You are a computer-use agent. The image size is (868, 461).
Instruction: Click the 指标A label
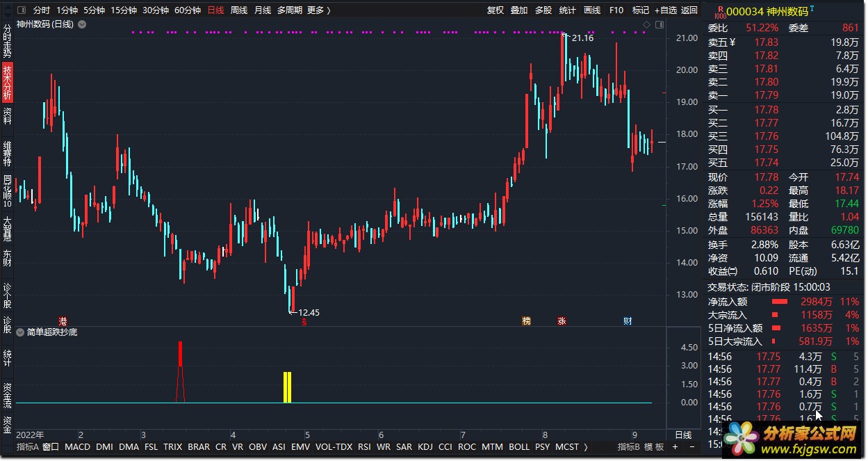(28, 446)
